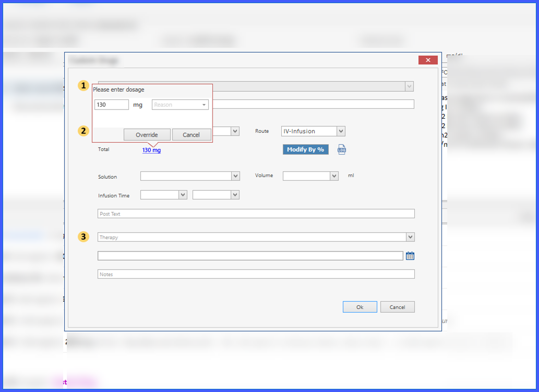Viewport: 539px width, 392px height.
Task: Expand the Reason dropdown
Action: pyautogui.click(x=180, y=105)
